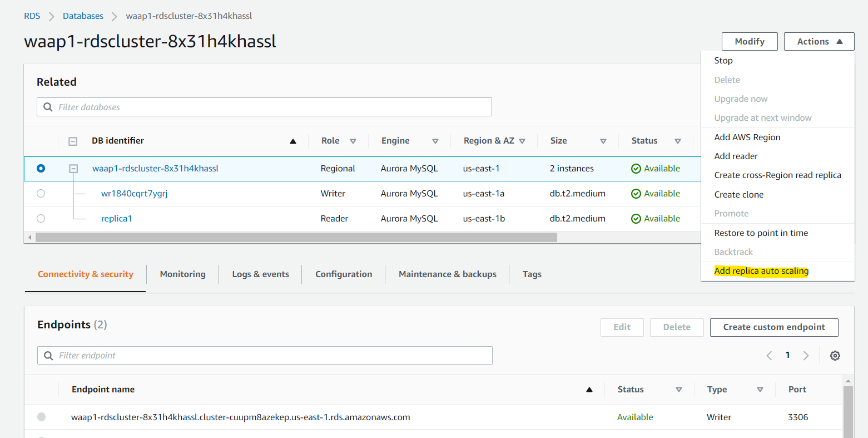
Task: Click the port value 3306
Action: pyautogui.click(x=798, y=417)
